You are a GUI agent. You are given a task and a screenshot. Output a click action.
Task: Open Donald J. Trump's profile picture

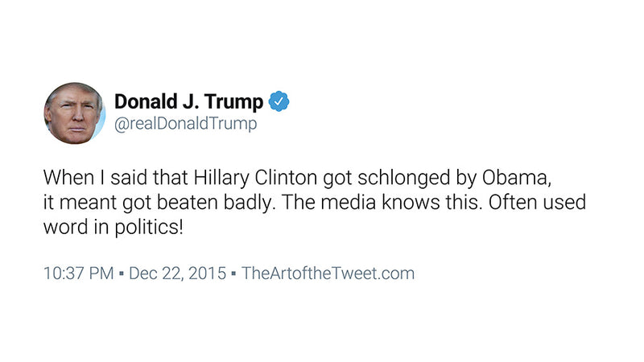click(74, 113)
